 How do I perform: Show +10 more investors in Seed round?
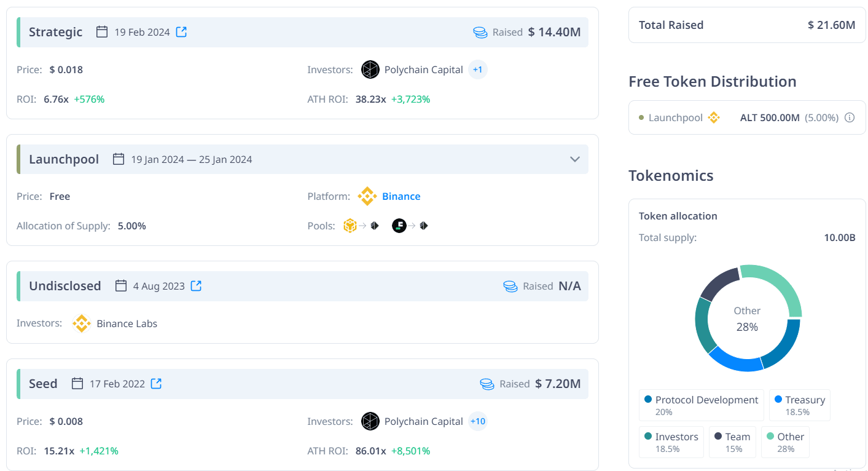coord(477,421)
